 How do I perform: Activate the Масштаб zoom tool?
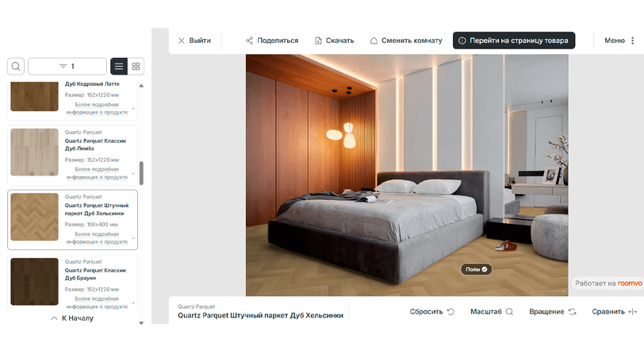(492, 312)
